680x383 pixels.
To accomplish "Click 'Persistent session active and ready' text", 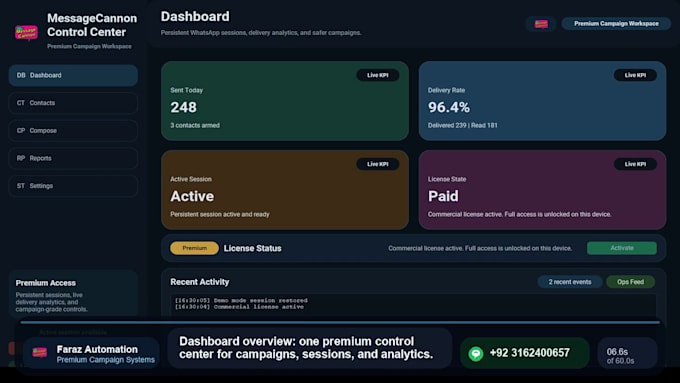I will (x=219, y=214).
